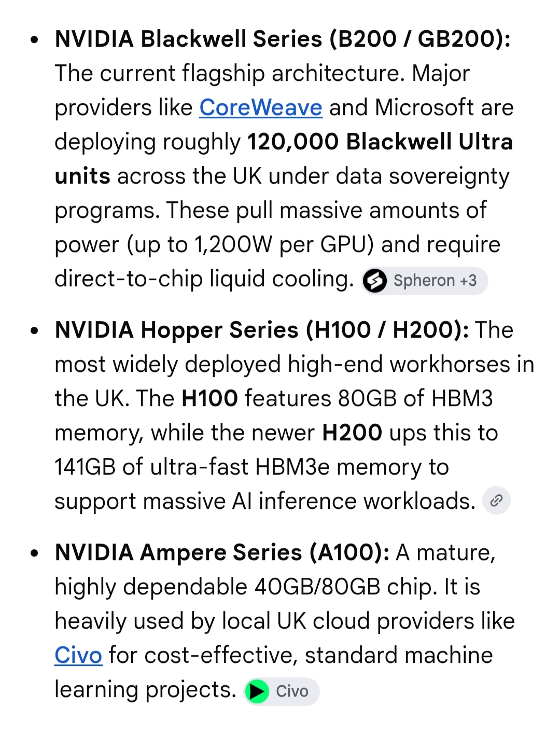
Task: Open the grey Civo source chip label
Action: [x=292, y=691]
